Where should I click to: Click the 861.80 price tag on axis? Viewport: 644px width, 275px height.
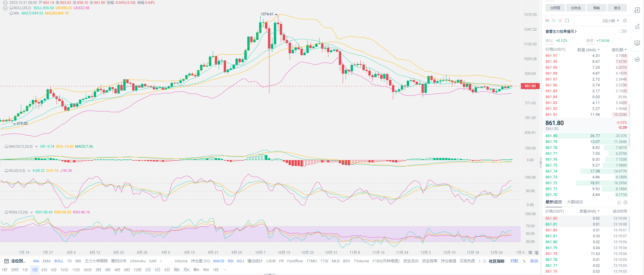pos(530,86)
